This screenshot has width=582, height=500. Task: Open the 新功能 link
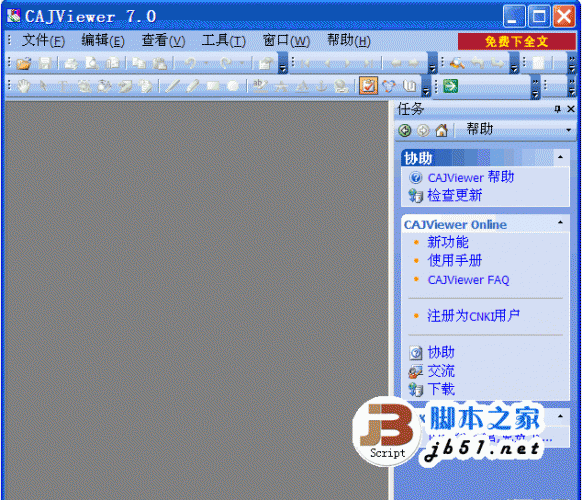448,242
